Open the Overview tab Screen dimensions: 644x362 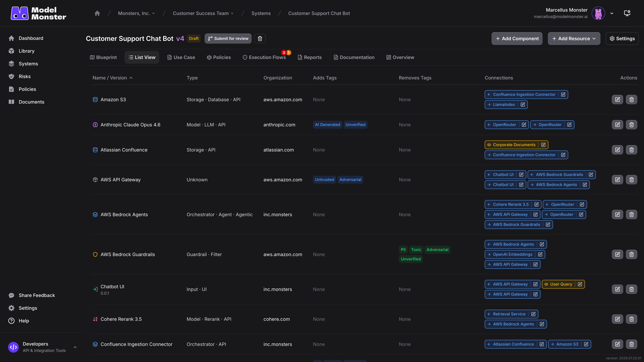[400, 57]
